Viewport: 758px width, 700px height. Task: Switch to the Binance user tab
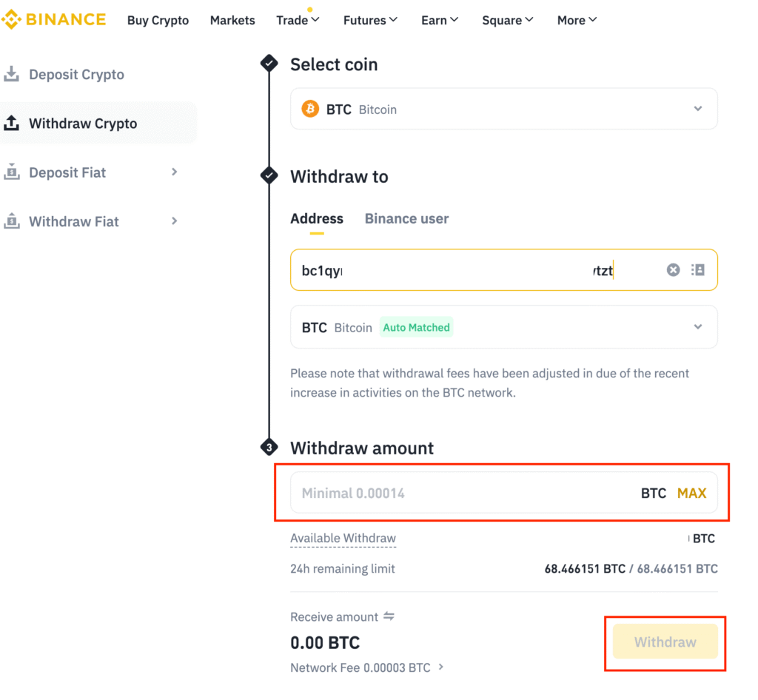pyautogui.click(x=406, y=218)
